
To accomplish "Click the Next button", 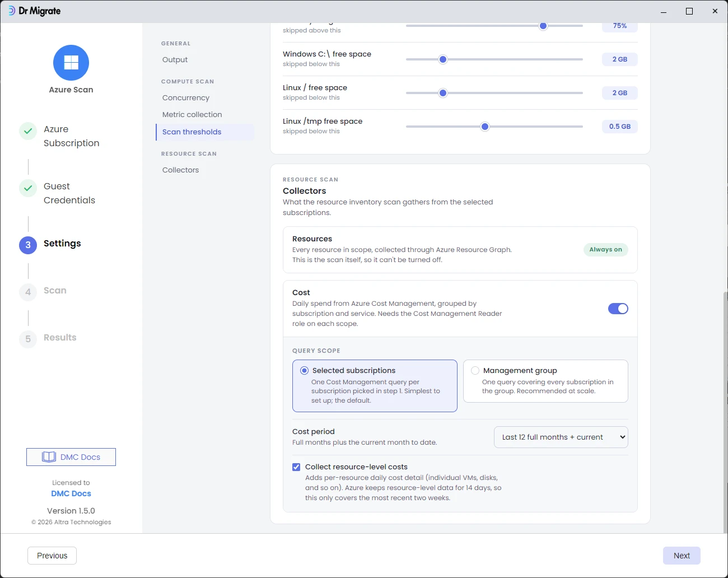I will pos(682,556).
